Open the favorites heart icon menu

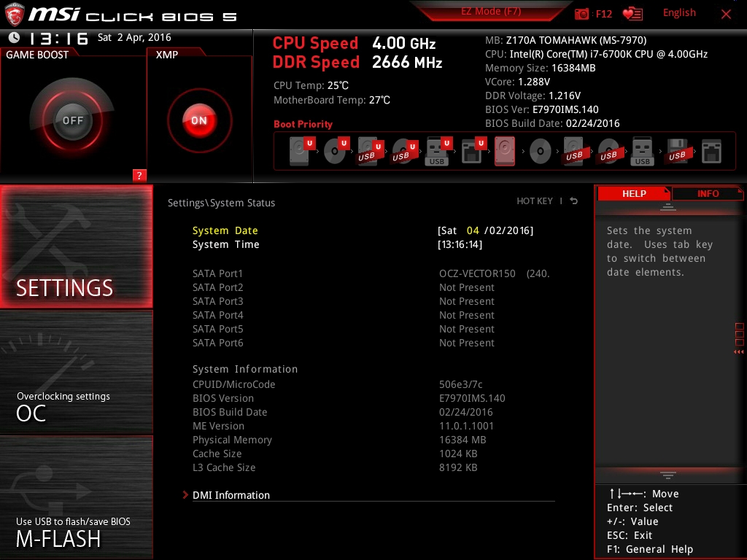(x=632, y=14)
